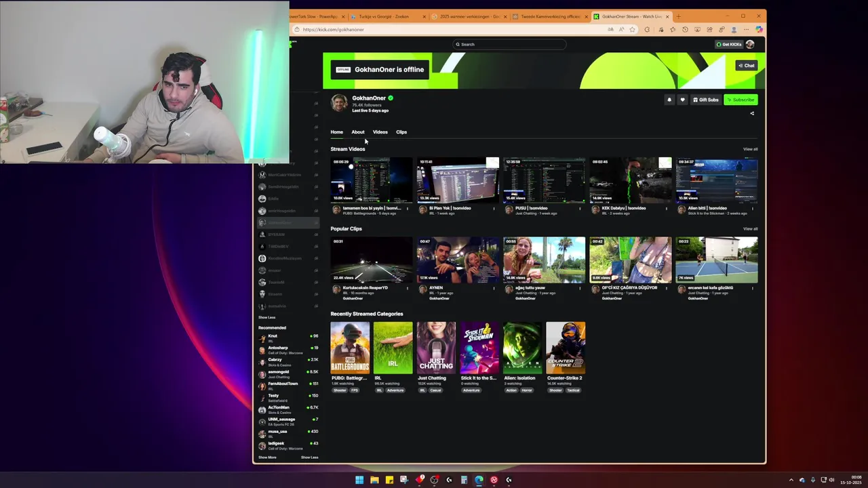This screenshot has width=868, height=488.
Task: Open Alien bitti stream video thumbnail
Action: pyautogui.click(x=716, y=180)
